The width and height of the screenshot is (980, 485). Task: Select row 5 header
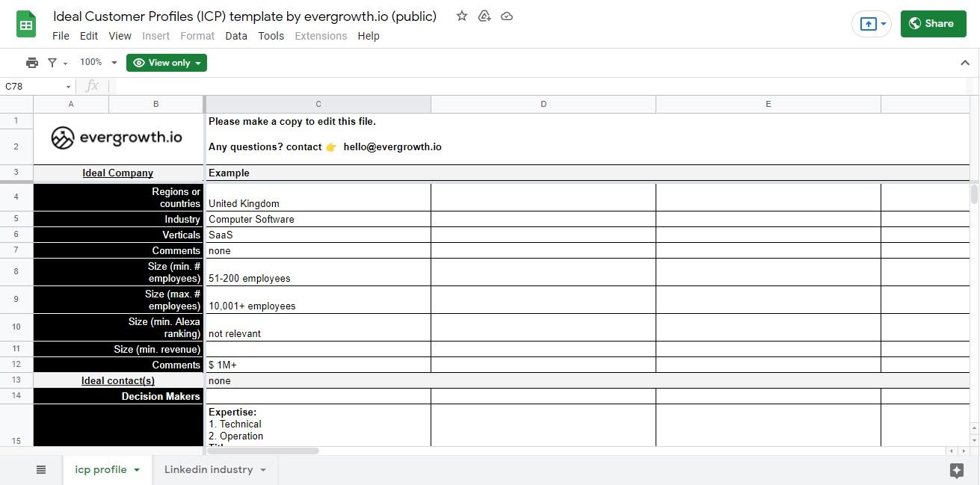tap(16, 219)
